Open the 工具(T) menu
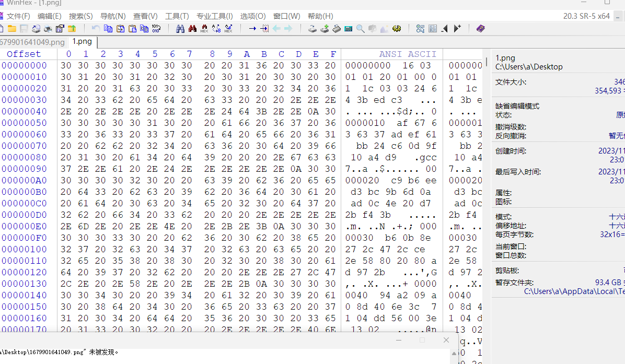The width and height of the screenshot is (625, 364). pos(177,16)
